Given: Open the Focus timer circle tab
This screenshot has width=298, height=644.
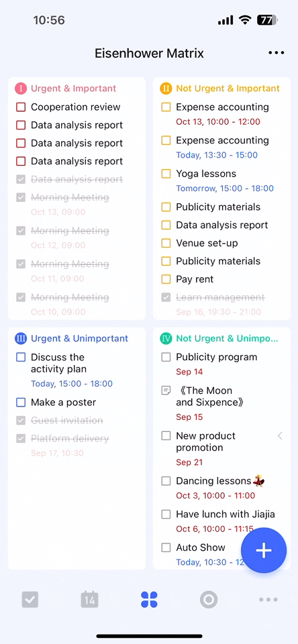Looking at the screenshot, I should tap(209, 600).
